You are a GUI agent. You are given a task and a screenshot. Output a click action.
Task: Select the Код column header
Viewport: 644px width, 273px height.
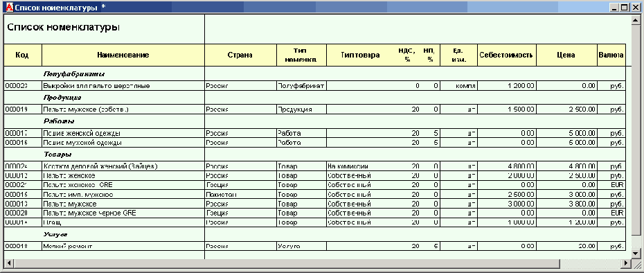tap(23, 55)
